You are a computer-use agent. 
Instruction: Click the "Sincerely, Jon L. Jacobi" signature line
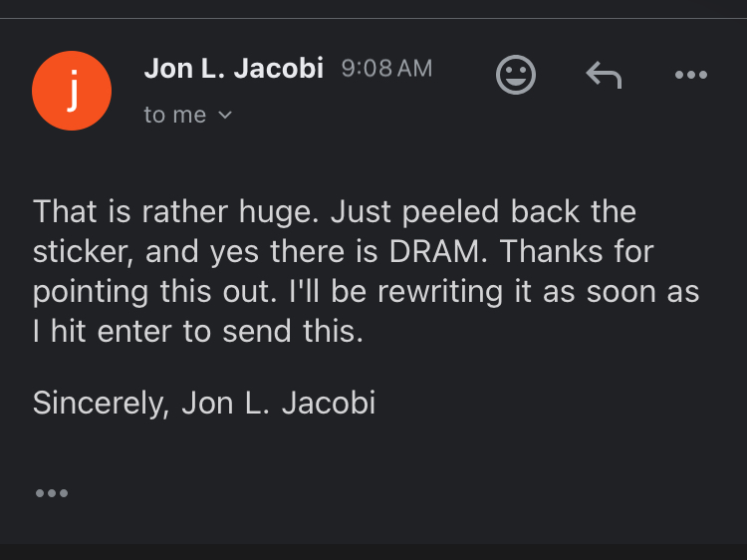pos(204,403)
